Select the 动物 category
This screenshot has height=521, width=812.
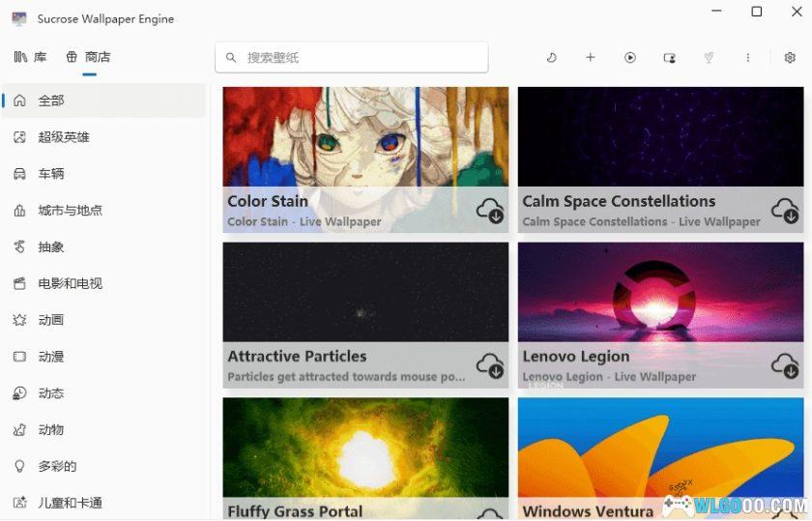coord(103,430)
